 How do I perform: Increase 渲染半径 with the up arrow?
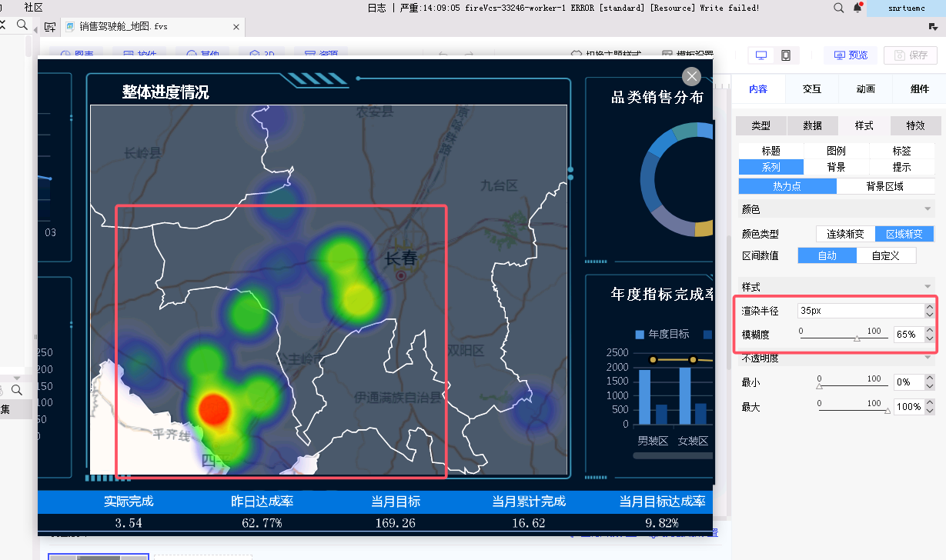click(x=931, y=307)
